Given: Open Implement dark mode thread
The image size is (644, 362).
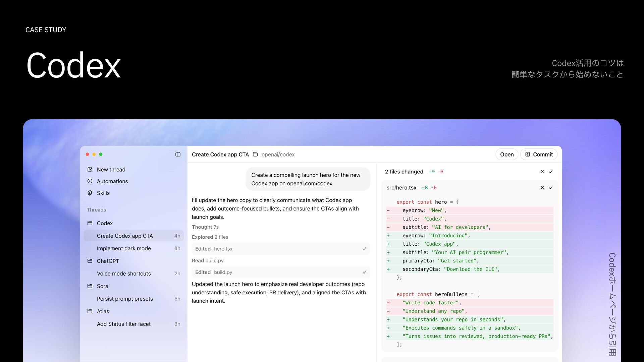Looking at the screenshot, I should point(124,248).
